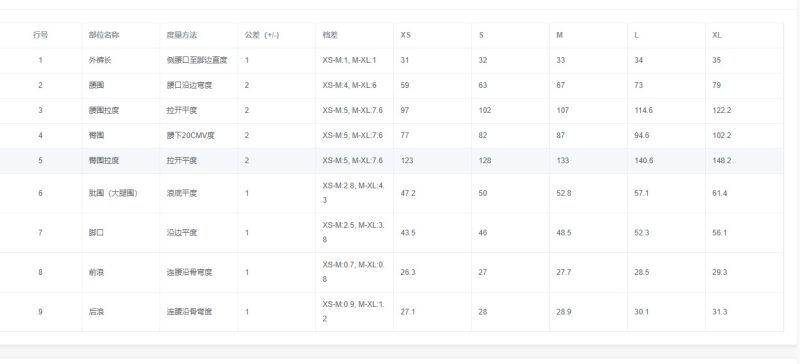Click the 部位名称 column header
Viewport: 800px width, 364px height.
[x=104, y=35]
